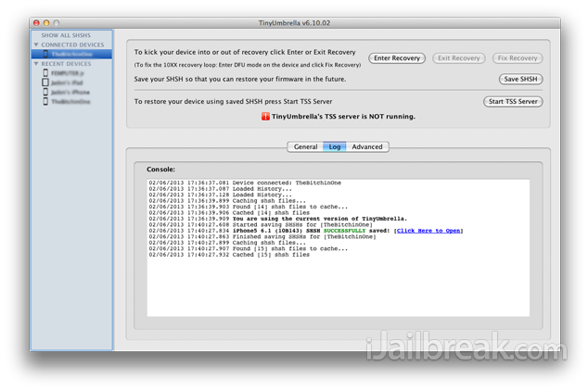588x391 pixels.
Task: Click 'Finished saving SHSHs for [TheBitchinOne]' line
Action: [x=262, y=236]
